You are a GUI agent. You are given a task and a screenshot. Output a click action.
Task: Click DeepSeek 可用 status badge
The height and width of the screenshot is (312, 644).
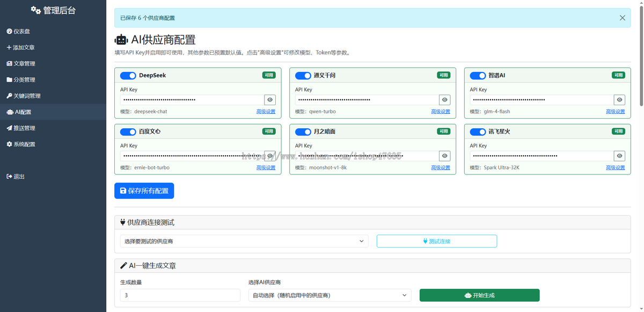point(269,75)
